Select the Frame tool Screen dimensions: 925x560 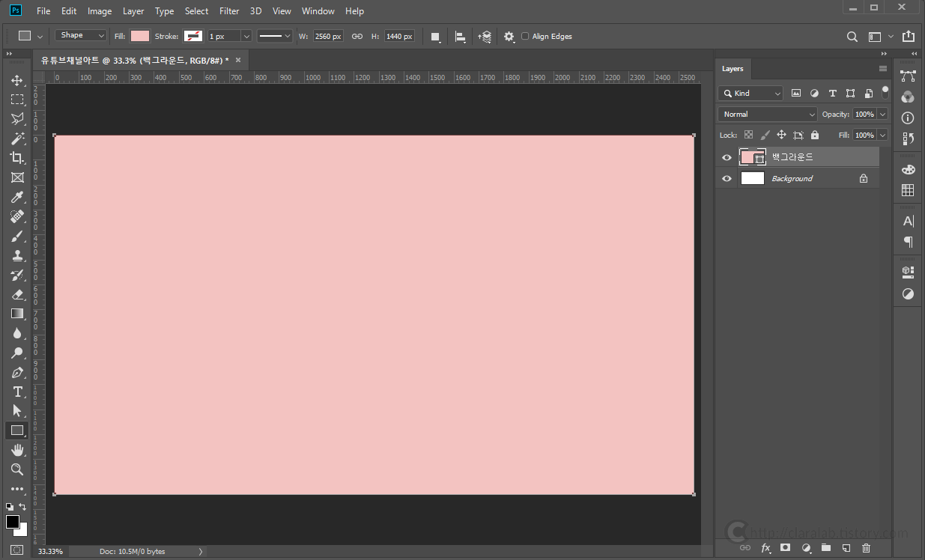[16, 177]
